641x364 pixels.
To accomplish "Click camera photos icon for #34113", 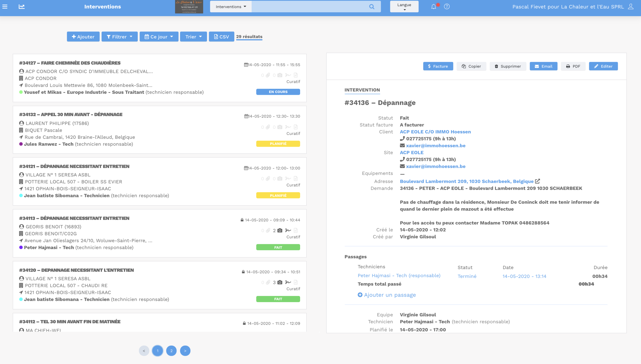I will pos(280,230).
